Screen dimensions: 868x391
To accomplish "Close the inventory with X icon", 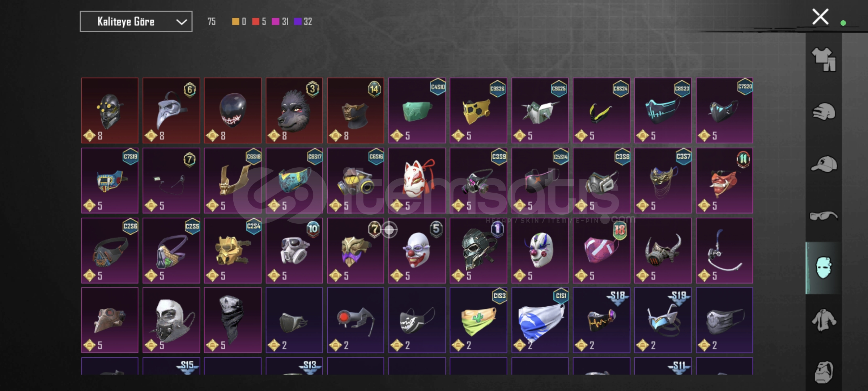I will (x=820, y=17).
